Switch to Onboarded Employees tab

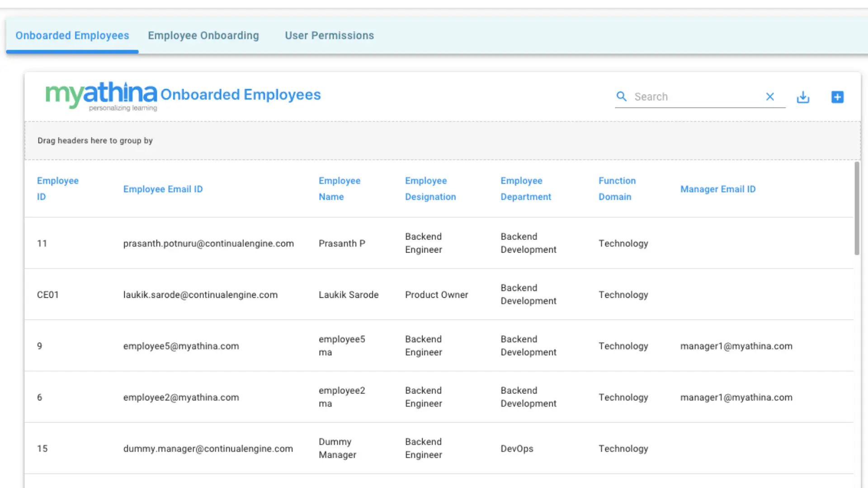72,35
